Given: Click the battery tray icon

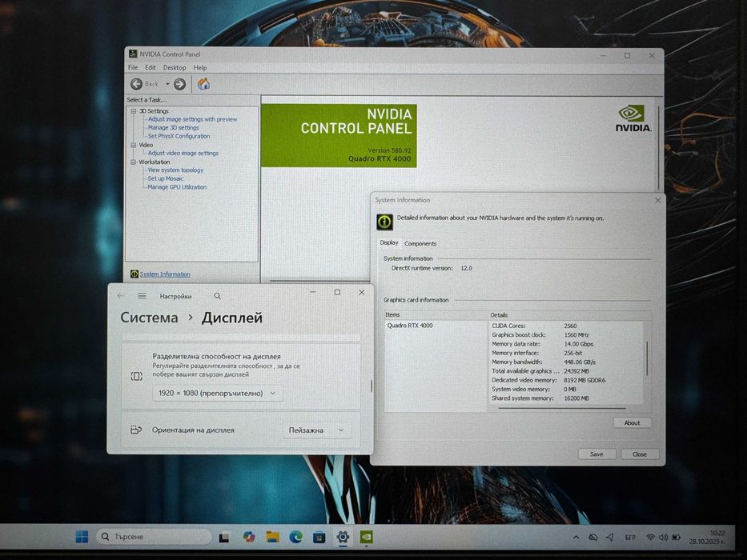Looking at the screenshot, I should pos(676,537).
